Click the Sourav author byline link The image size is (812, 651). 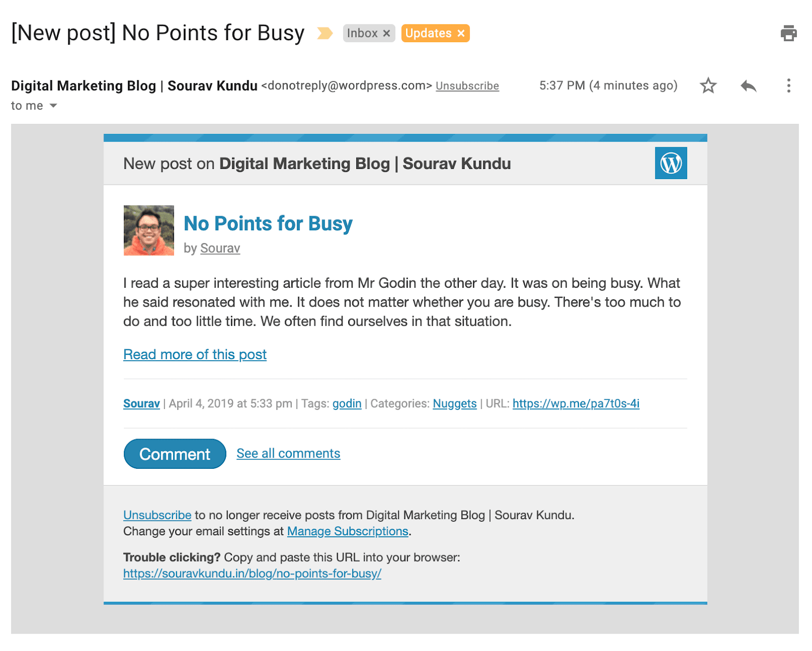[x=220, y=248]
